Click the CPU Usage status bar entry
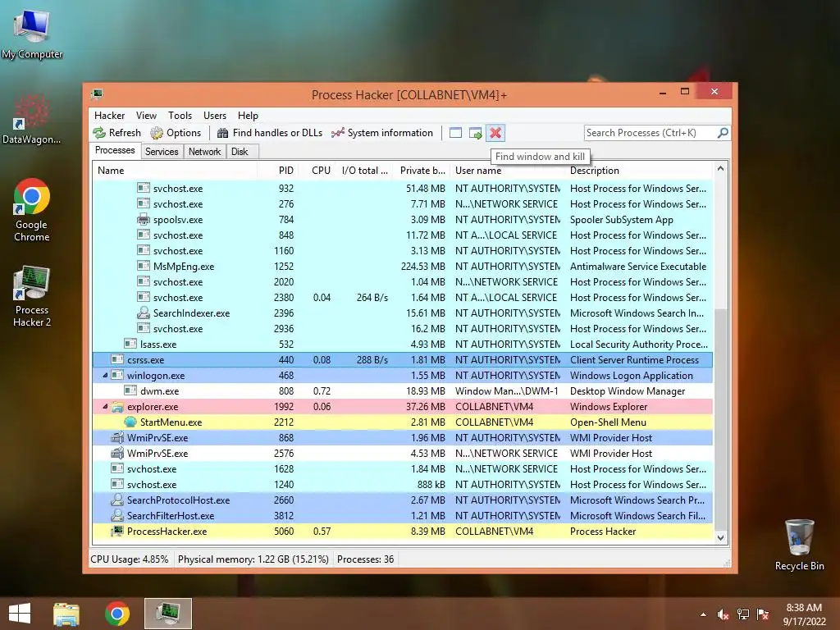The image size is (840, 630). tap(129, 559)
